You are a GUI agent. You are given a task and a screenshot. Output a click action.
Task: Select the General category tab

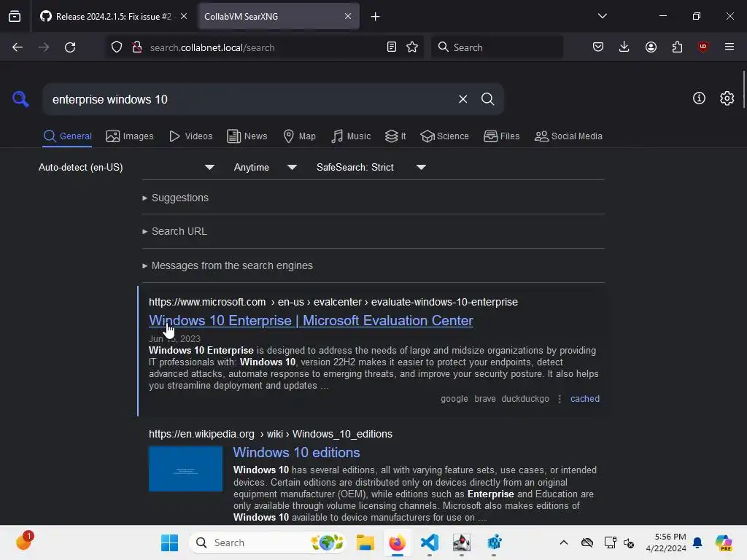coord(67,136)
